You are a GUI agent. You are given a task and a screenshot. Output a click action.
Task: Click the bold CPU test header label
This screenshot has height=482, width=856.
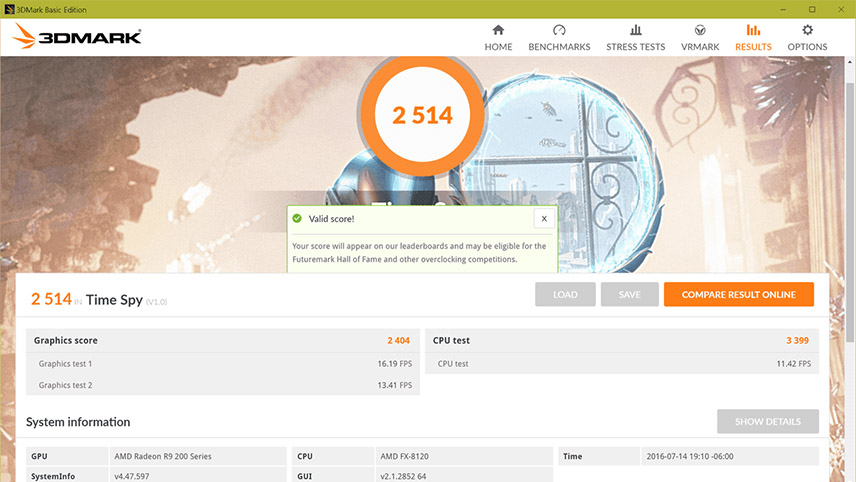[x=451, y=340]
